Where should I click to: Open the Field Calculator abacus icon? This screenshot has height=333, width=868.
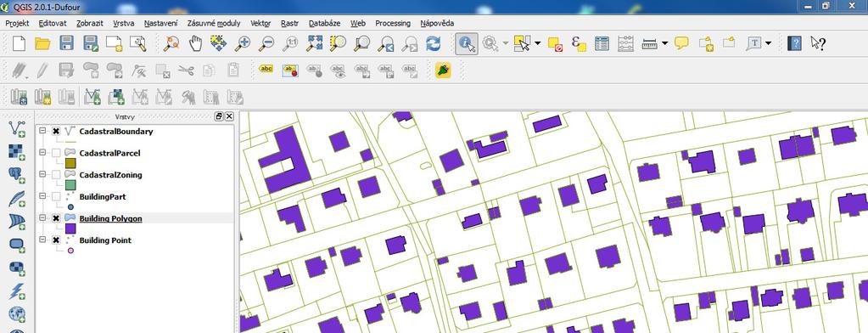click(625, 43)
